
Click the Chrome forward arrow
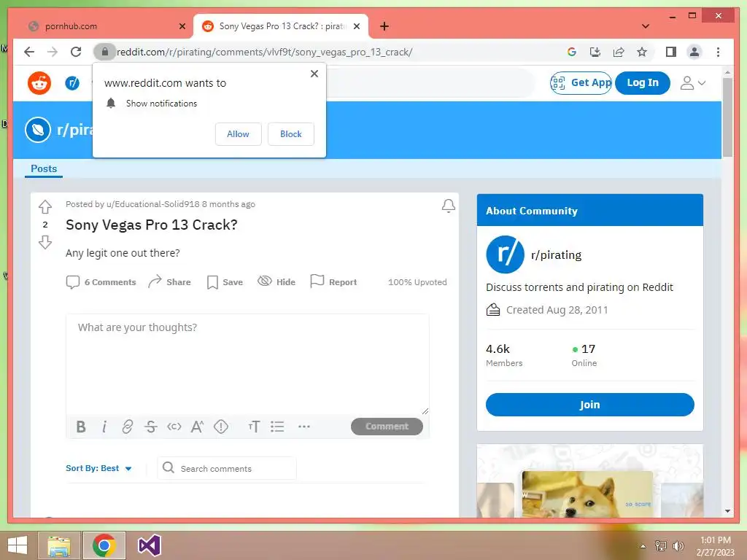point(53,52)
